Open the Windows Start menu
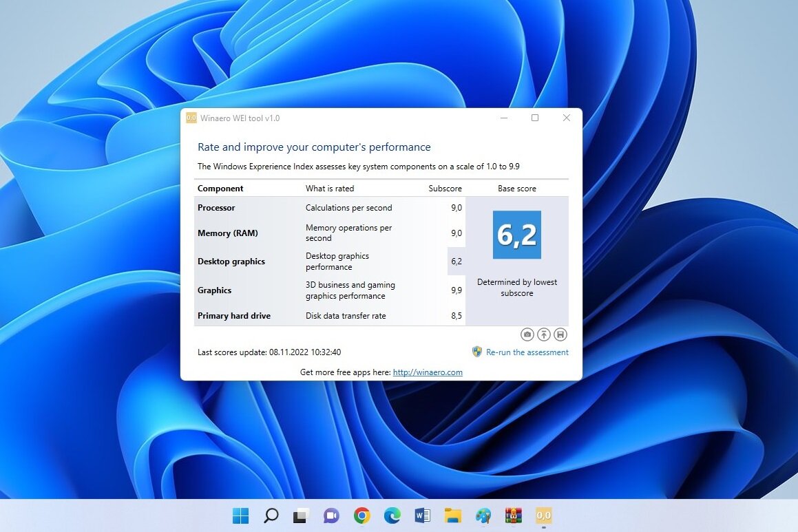798x532 pixels. [x=241, y=515]
